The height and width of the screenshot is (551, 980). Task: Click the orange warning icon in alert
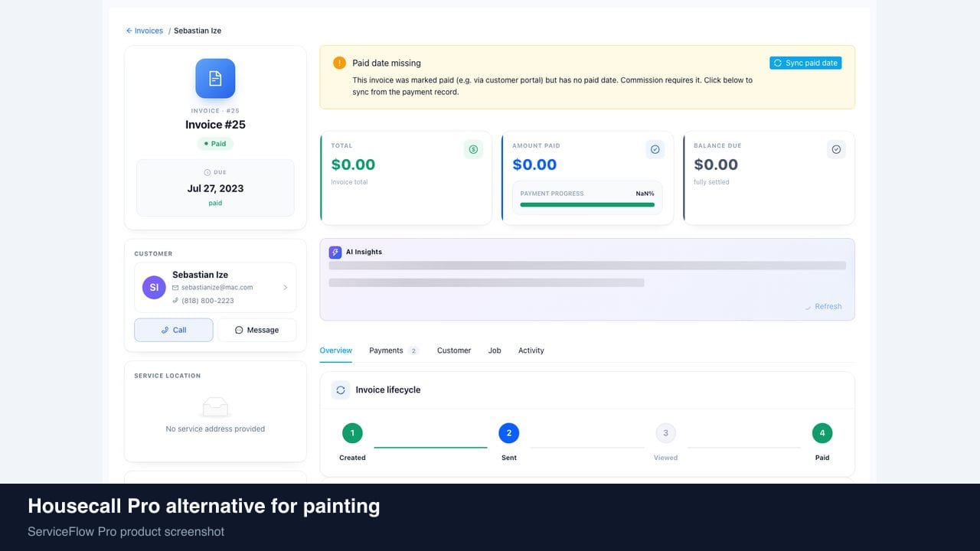(339, 63)
